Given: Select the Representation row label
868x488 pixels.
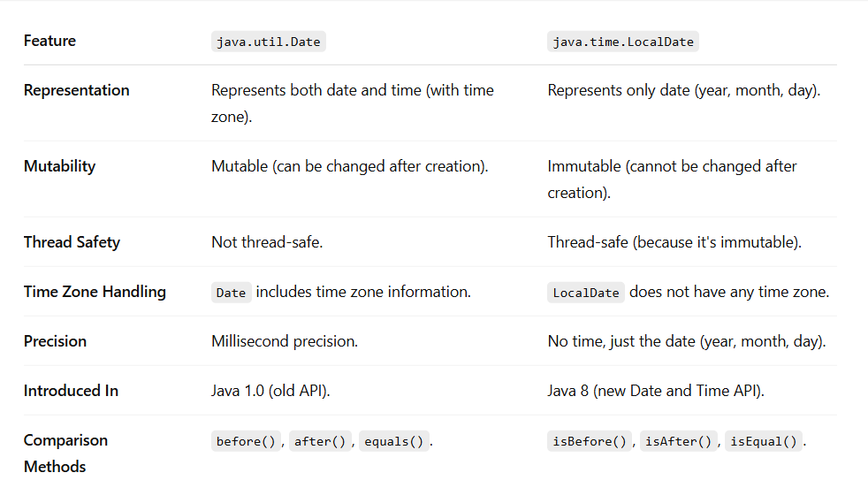Looking at the screenshot, I should (76, 90).
